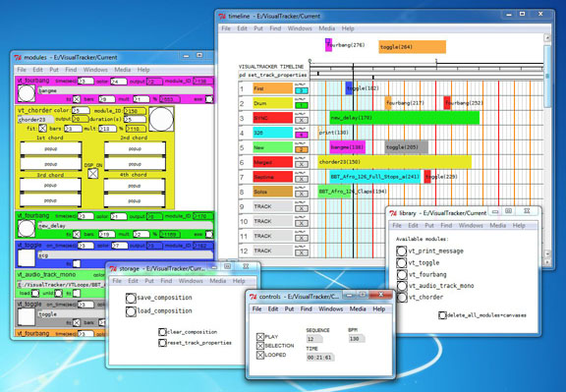Click the Drum track yellow label

coord(272,103)
